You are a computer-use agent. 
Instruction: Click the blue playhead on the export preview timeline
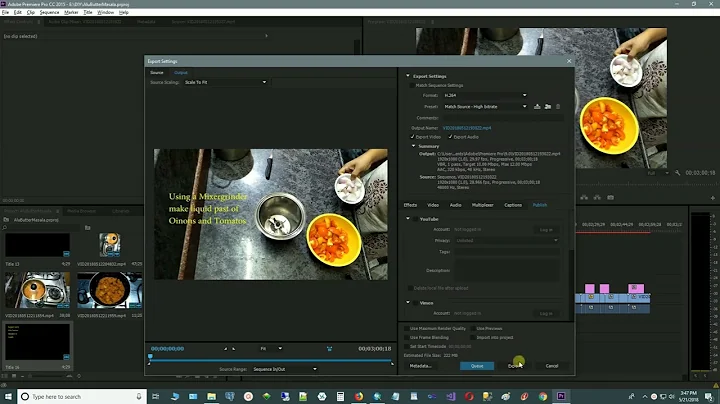click(x=150, y=357)
